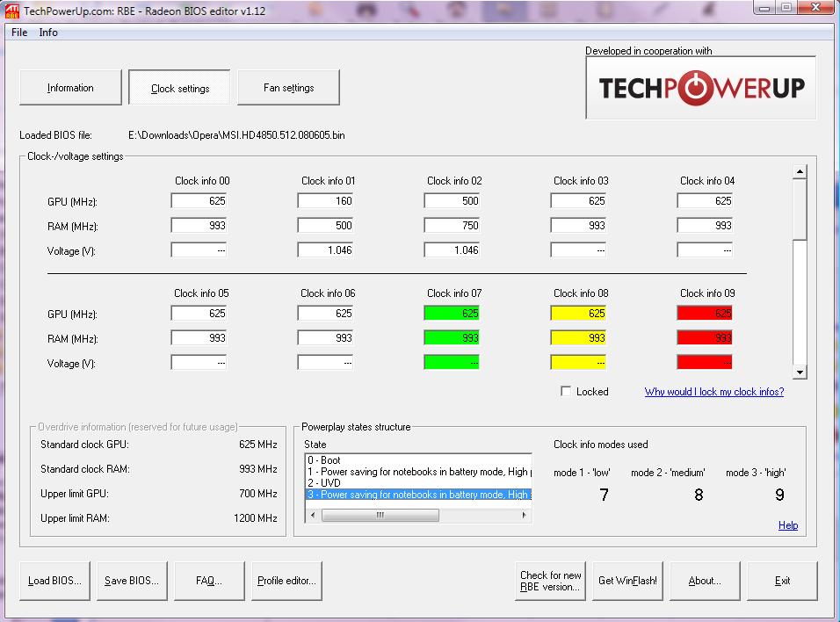This screenshot has width=840, height=622.
Task: Open the Powerplay Help link
Action: 788,525
